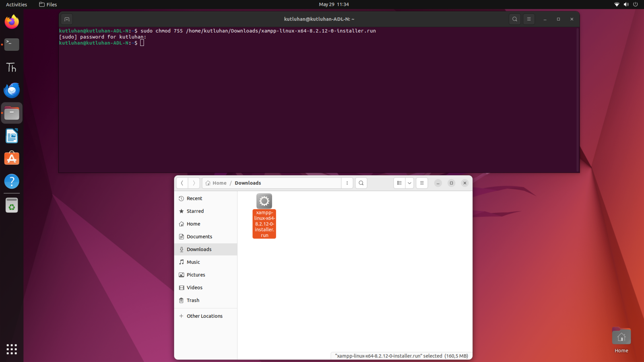
Task: Click '[sudo] password for kutluhan:' line
Action: coord(103,37)
